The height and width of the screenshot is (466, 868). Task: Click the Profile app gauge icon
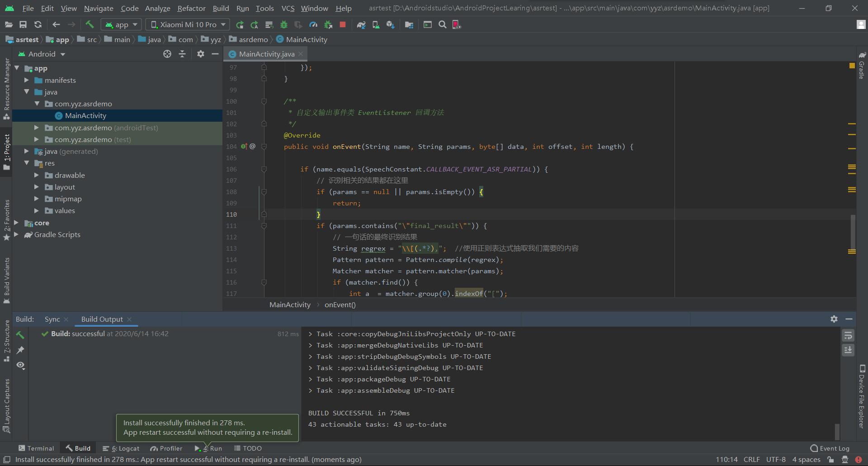pos(313,25)
